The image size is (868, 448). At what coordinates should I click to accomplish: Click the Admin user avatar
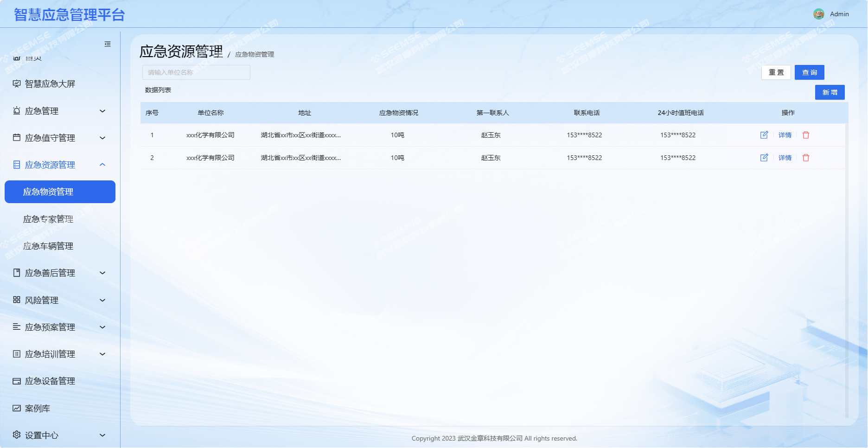819,14
